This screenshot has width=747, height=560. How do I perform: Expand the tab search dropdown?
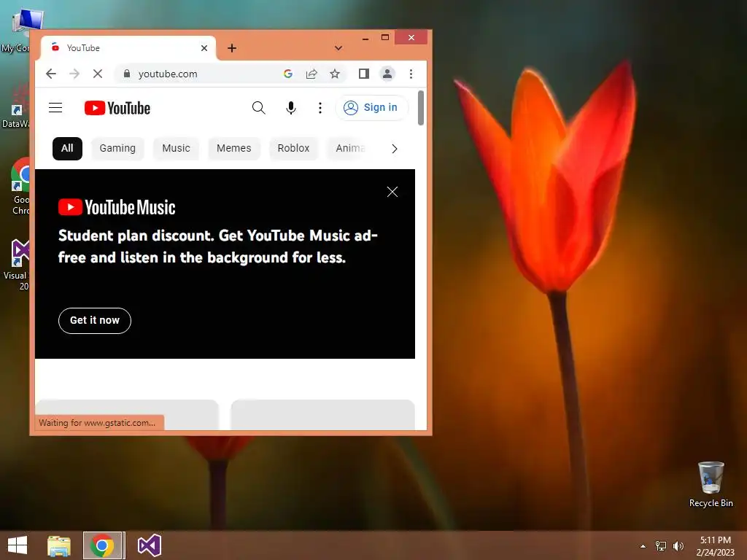338,48
